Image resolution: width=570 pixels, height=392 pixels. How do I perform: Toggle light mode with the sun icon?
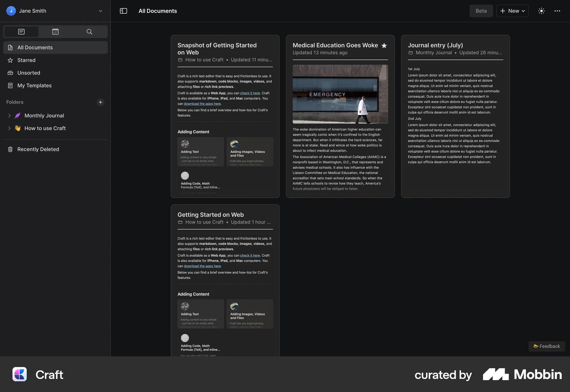(541, 11)
